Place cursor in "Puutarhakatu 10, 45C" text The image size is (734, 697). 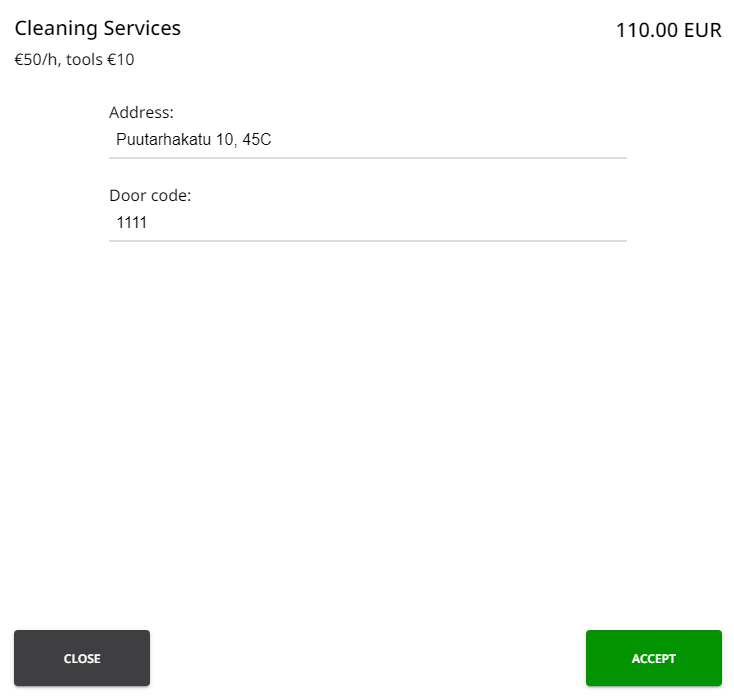[193, 140]
